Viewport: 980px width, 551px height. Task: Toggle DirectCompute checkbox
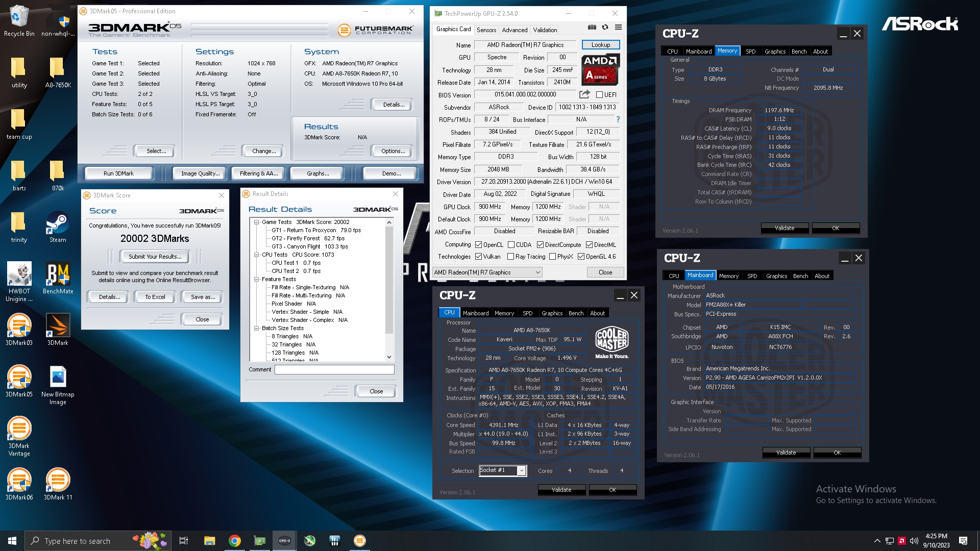click(x=540, y=245)
